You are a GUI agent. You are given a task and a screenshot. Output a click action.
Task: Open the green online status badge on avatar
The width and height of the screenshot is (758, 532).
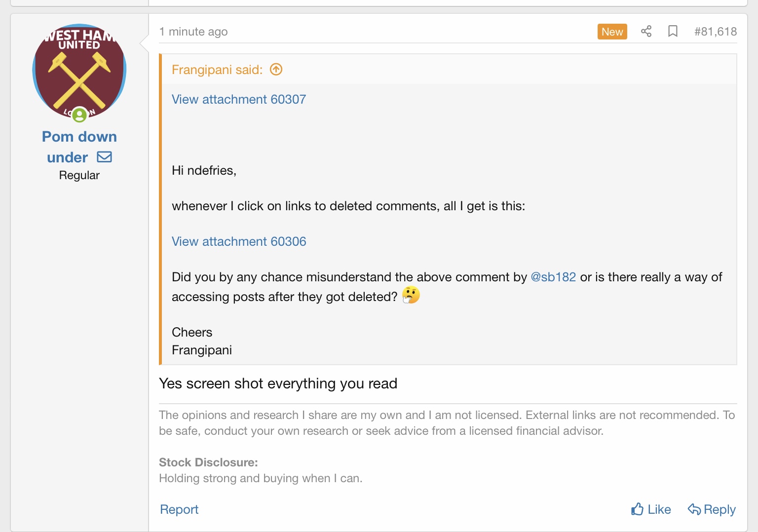tap(79, 115)
